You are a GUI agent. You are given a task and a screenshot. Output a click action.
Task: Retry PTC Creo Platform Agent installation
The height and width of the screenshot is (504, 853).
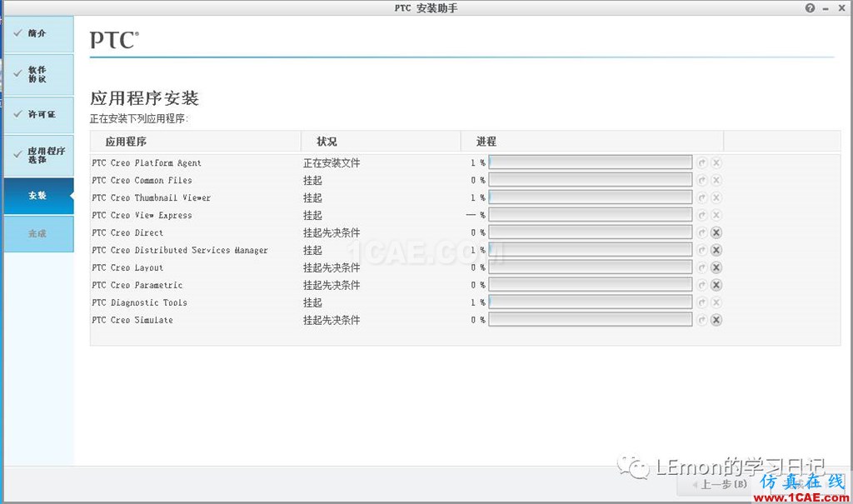(701, 162)
